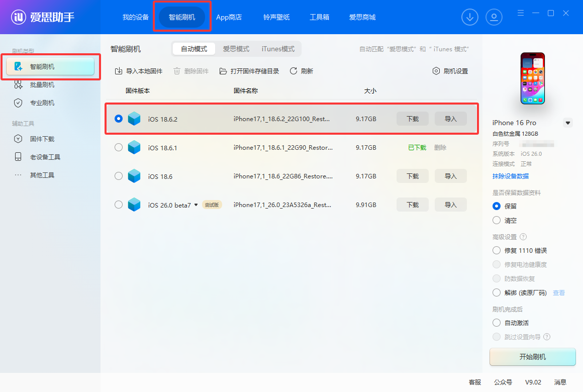This screenshot has height=392, width=583.
Task: Open the hamburger menu near window controls
Action: pos(520,13)
